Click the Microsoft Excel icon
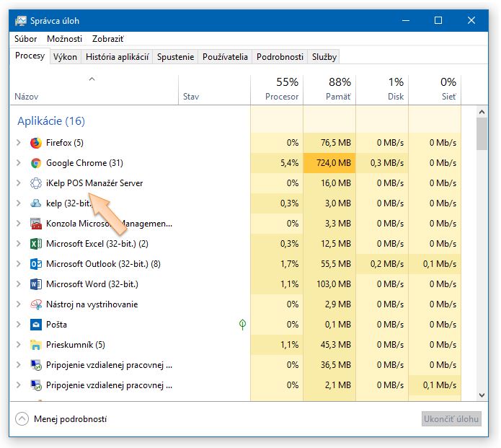 point(36,244)
